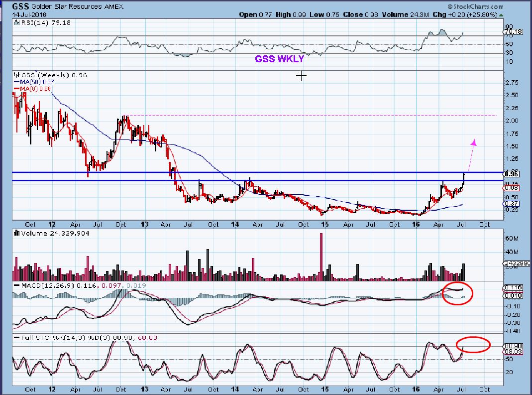Viewport: 532px width, 395px height.
Task: Select the Golden Star Resources AMEX title
Action: tap(77, 7)
